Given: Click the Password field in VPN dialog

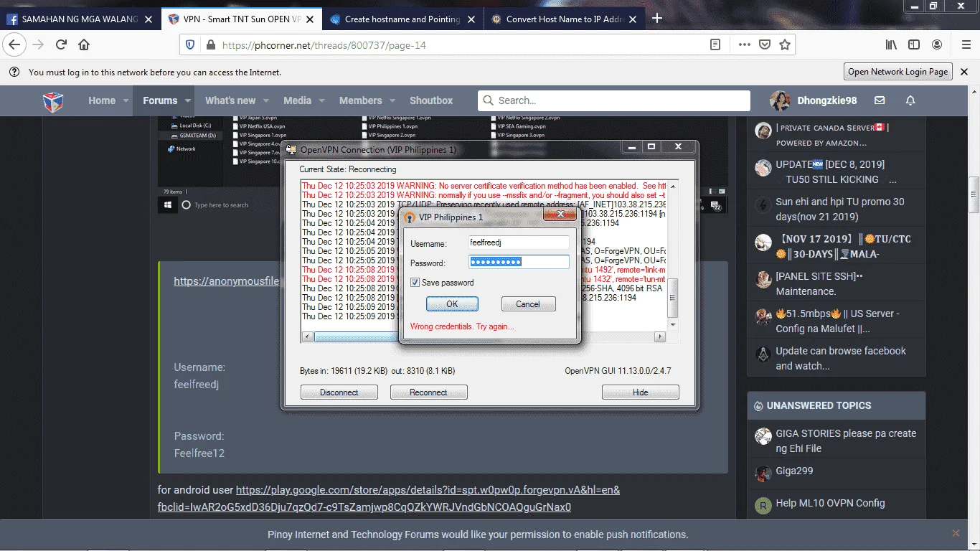Looking at the screenshot, I should tap(519, 262).
